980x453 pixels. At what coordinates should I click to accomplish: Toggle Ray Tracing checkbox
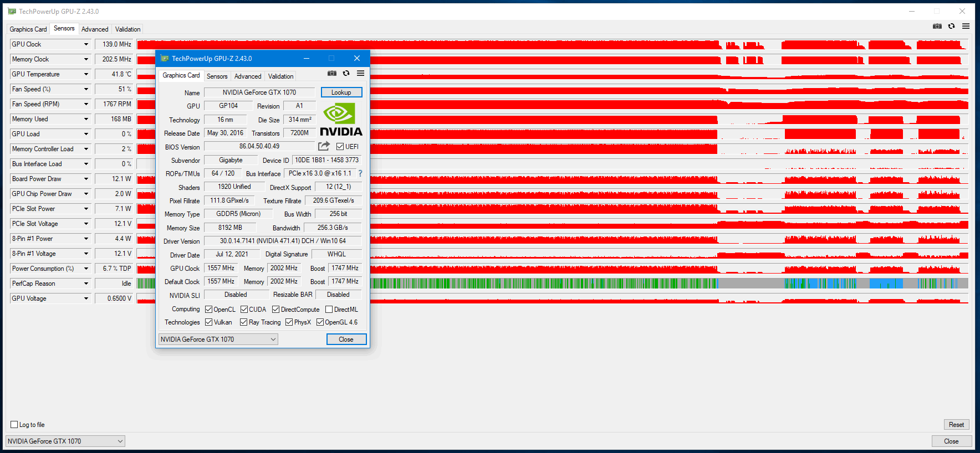244,322
